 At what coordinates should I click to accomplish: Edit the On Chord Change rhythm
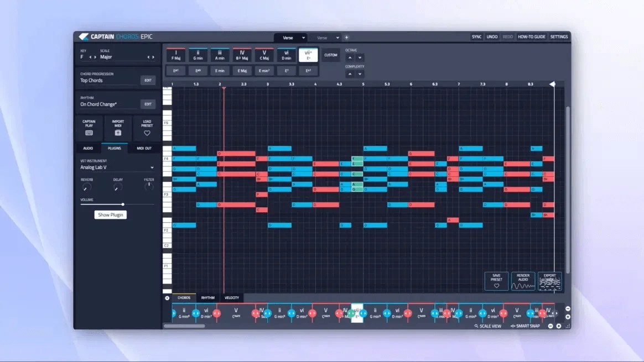148,104
